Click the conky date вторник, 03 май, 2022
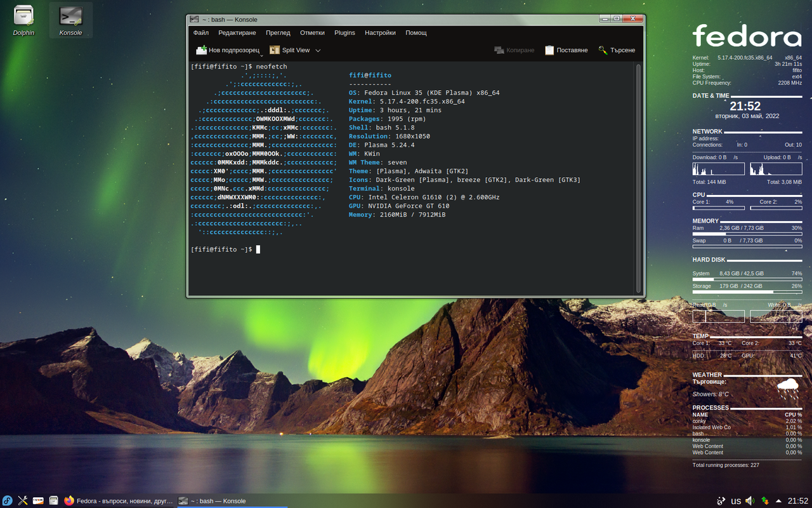812x508 pixels. pyautogui.click(x=747, y=116)
